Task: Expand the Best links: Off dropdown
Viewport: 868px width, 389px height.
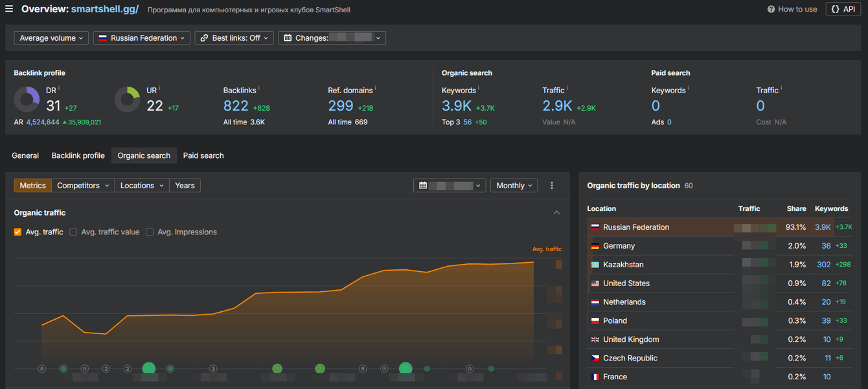Action: point(234,38)
